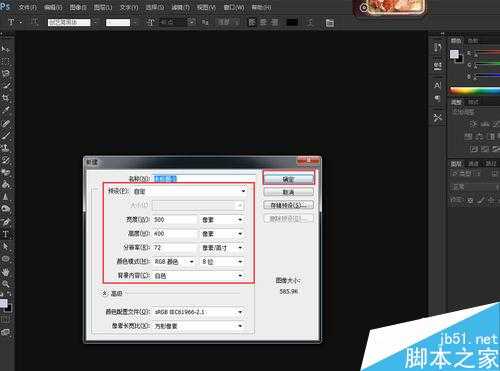Left align text in the options bar
Screen dimensions: 500x371
(x=252, y=22)
